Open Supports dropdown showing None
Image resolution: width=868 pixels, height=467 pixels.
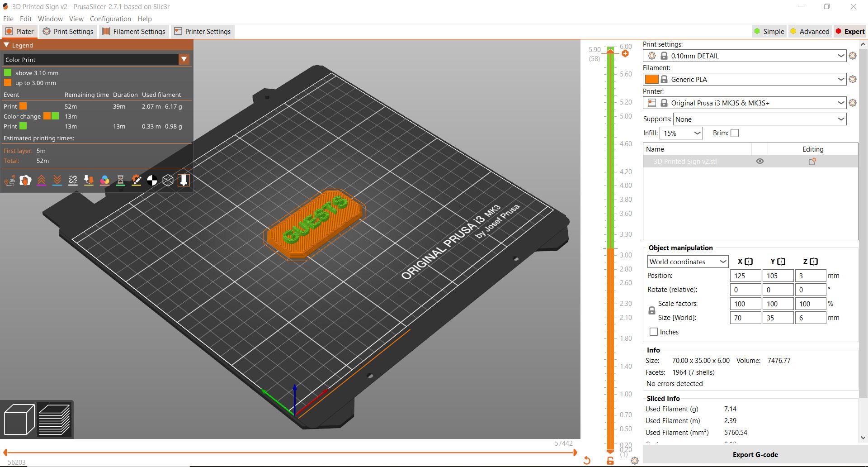[x=760, y=119]
